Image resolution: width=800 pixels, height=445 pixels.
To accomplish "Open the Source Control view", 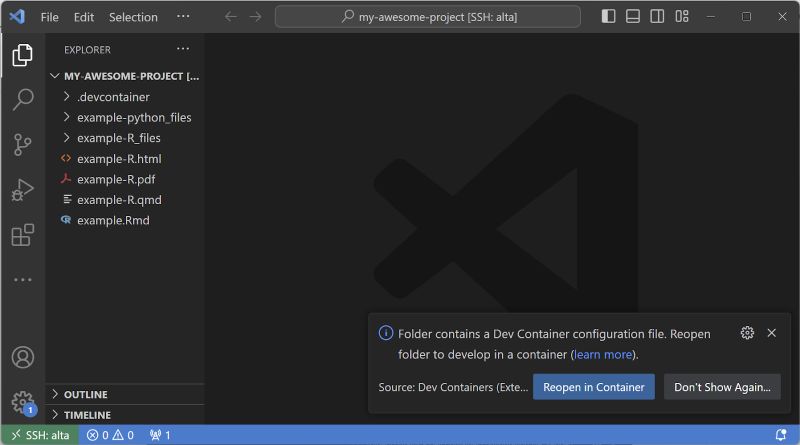I will (22, 144).
